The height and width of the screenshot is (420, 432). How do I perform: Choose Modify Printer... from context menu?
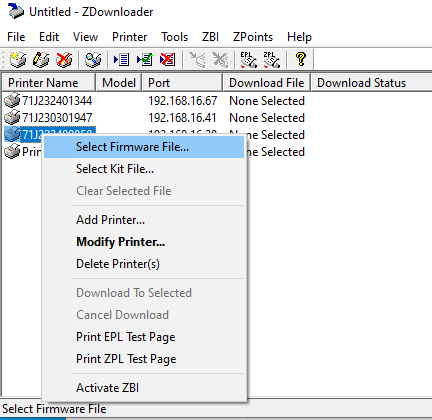[144, 242]
